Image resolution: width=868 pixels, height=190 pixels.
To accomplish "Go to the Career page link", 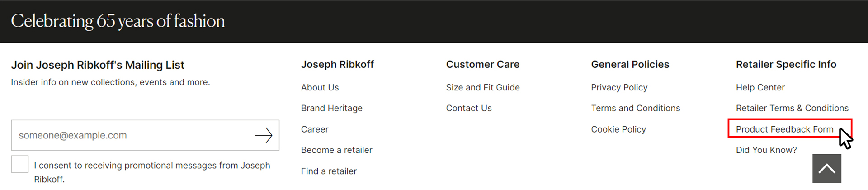I will point(315,129).
